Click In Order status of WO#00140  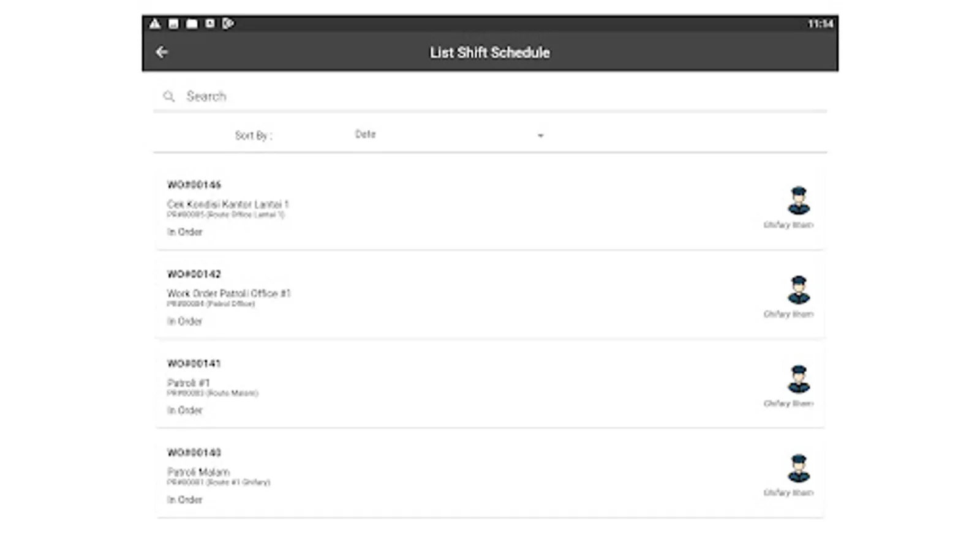coord(184,500)
